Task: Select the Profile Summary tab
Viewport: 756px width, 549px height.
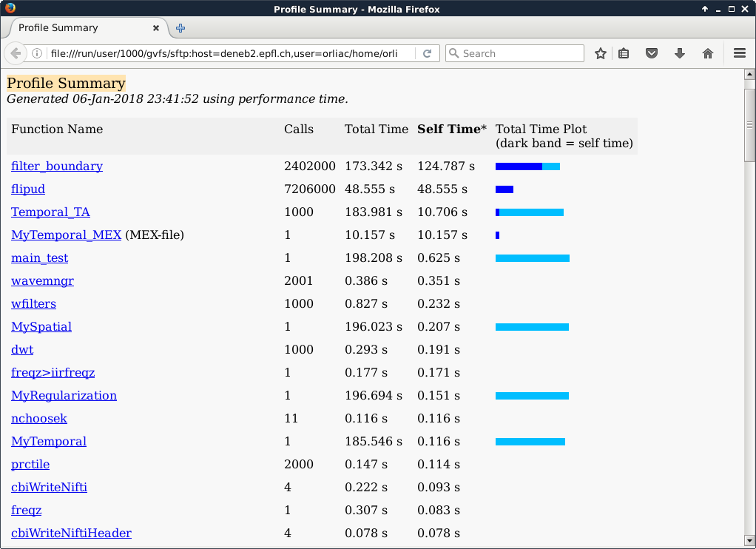Action: coord(74,28)
